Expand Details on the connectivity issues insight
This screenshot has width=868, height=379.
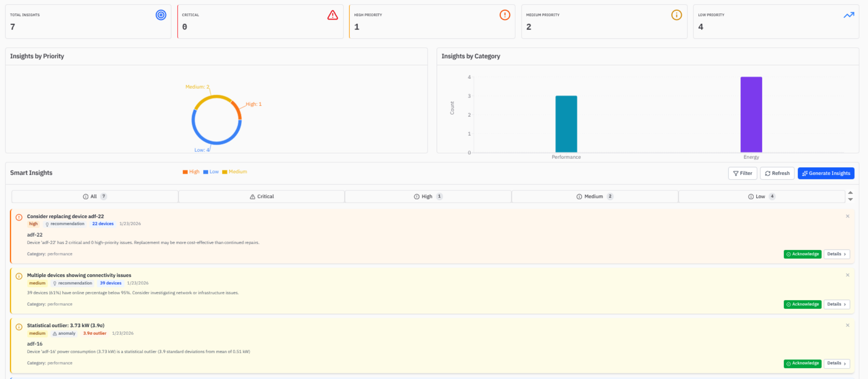tap(836, 304)
